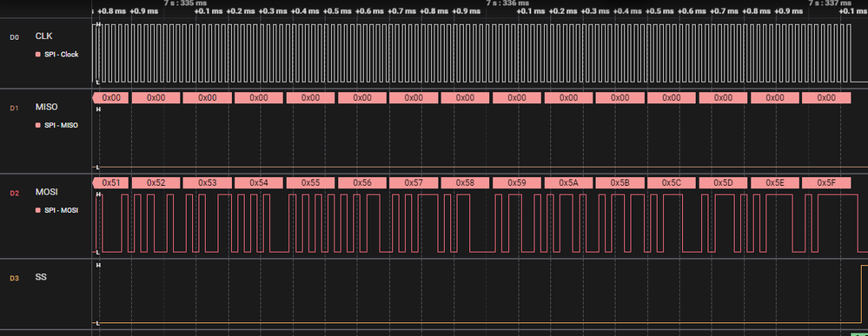Click the 0x52 MOSI decoded byte bubble

click(x=156, y=182)
